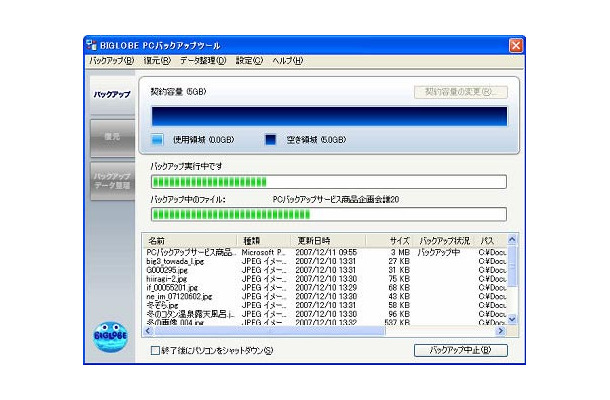
Task: Open the ヘルプ(H) menu
Action: tap(287, 61)
